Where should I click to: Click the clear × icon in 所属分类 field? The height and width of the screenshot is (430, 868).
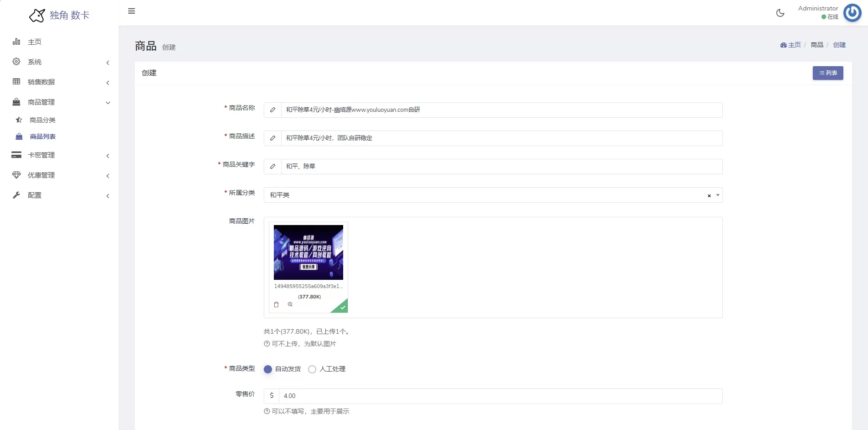(709, 195)
